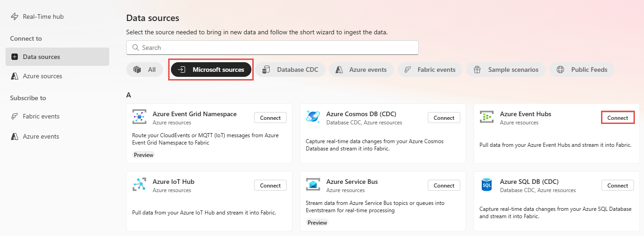
Task: Click the search magnifier icon
Action: 135,48
